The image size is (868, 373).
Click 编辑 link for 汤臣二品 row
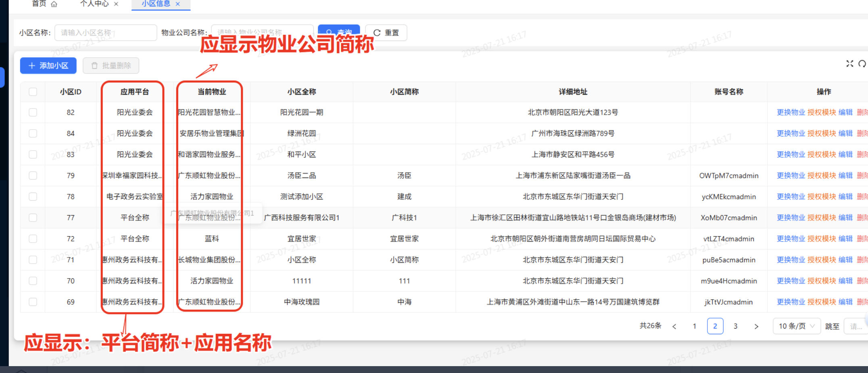(845, 175)
